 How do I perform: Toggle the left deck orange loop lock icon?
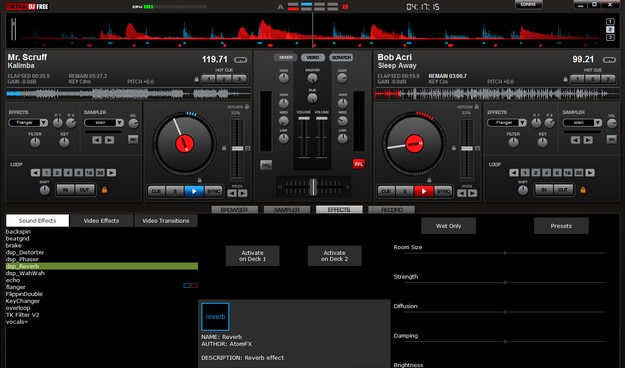click(x=104, y=190)
